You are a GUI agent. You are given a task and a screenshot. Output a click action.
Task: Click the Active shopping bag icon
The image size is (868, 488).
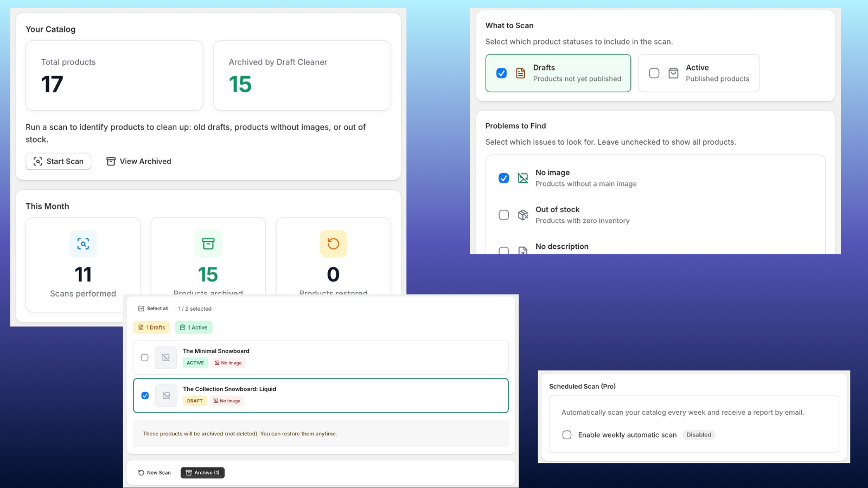(x=673, y=73)
